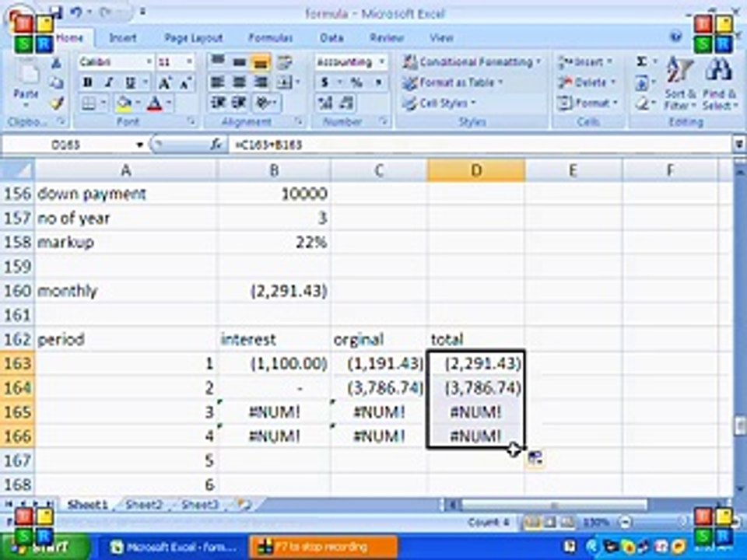
Task: Switch to Normal view in status bar
Action: (532, 523)
